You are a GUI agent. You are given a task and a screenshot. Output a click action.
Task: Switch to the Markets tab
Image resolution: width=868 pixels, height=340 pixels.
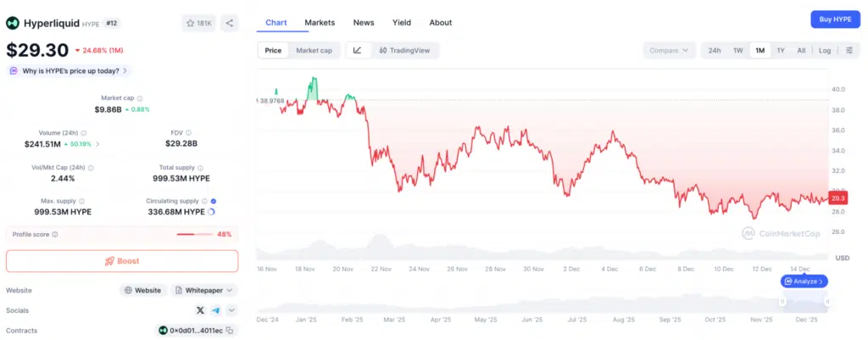click(x=320, y=22)
